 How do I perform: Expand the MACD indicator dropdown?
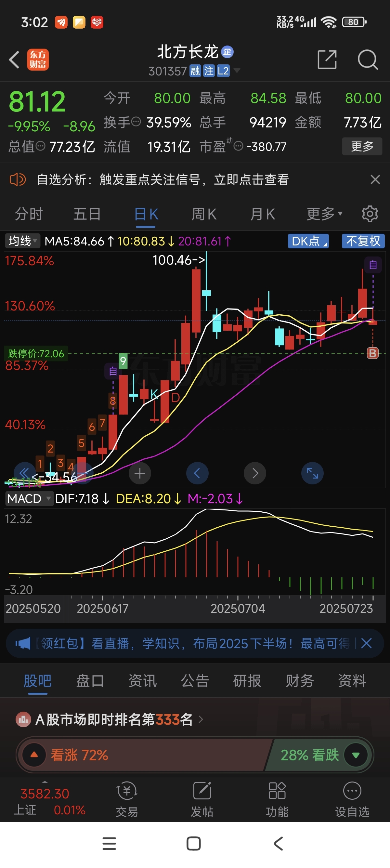click(29, 499)
